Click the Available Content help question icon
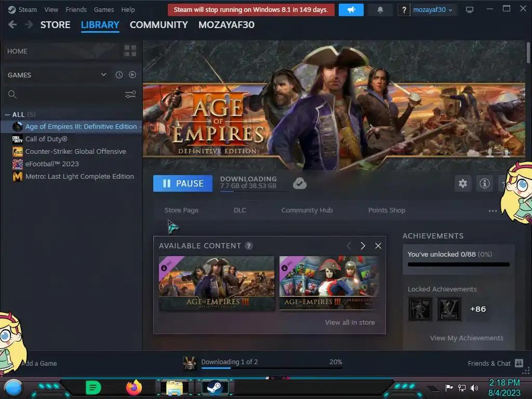Viewport: 532px width, 399px height. pyautogui.click(x=249, y=246)
